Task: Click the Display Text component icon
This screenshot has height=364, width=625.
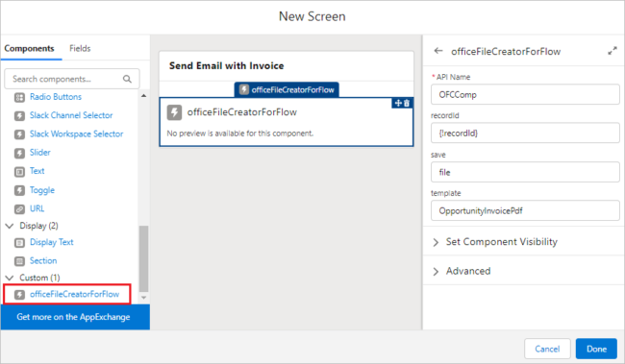Action: [x=19, y=243]
